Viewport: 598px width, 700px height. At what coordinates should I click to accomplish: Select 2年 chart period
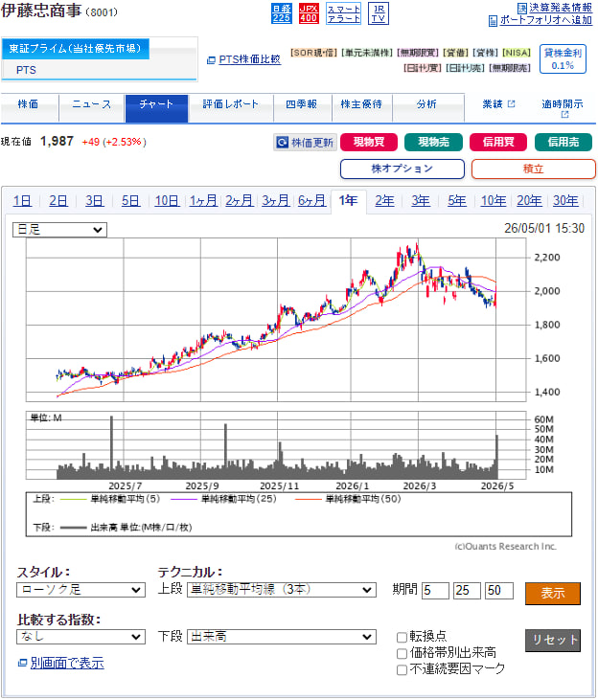tap(384, 201)
